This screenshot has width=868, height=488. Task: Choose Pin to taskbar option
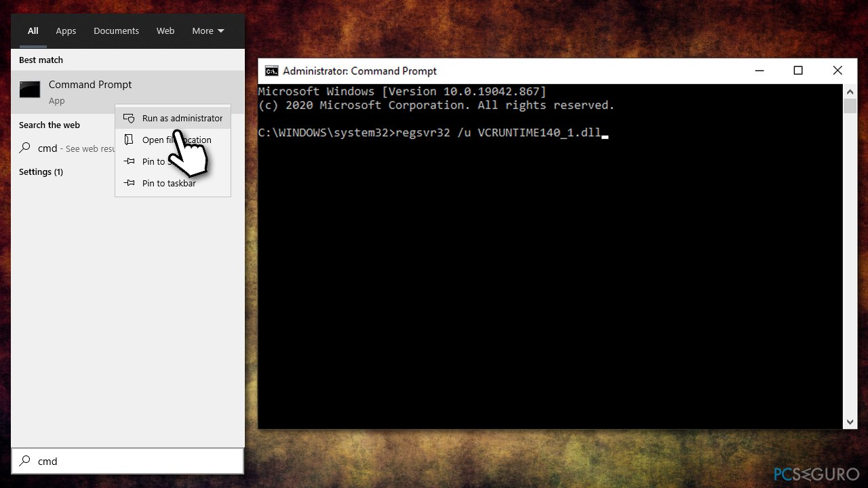pos(169,184)
